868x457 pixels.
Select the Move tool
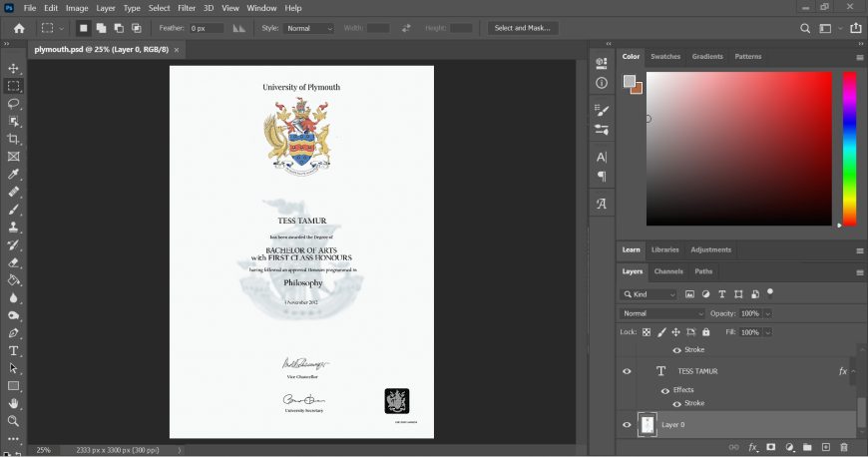click(13, 68)
